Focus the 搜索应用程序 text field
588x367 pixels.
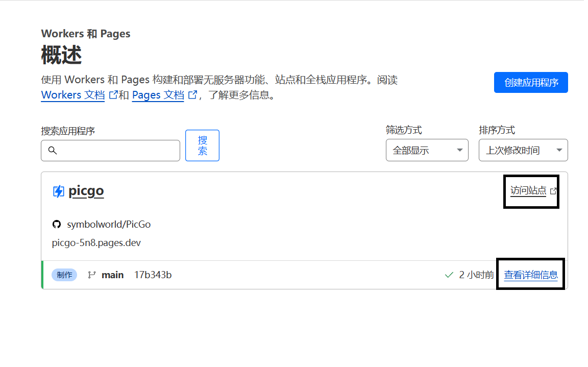pos(117,151)
